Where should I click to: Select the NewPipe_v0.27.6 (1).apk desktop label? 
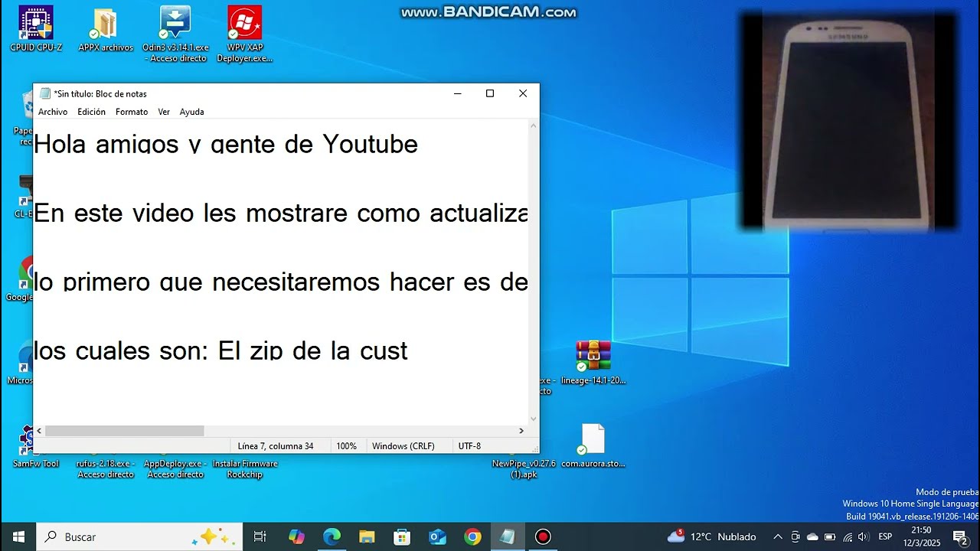coord(524,468)
